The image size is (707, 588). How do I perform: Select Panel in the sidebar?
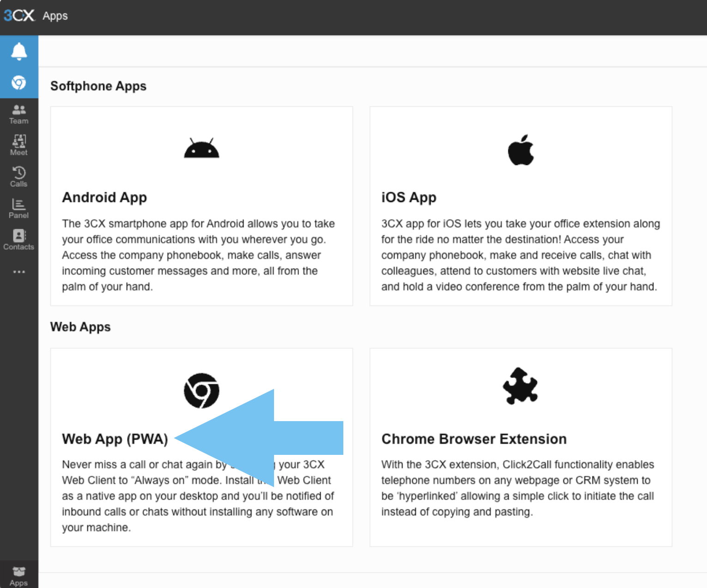[19, 208]
